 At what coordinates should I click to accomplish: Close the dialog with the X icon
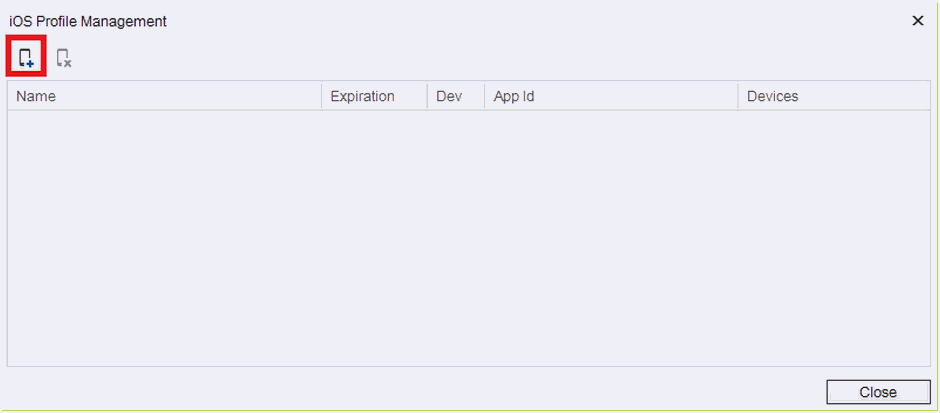[x=917, y=21]
